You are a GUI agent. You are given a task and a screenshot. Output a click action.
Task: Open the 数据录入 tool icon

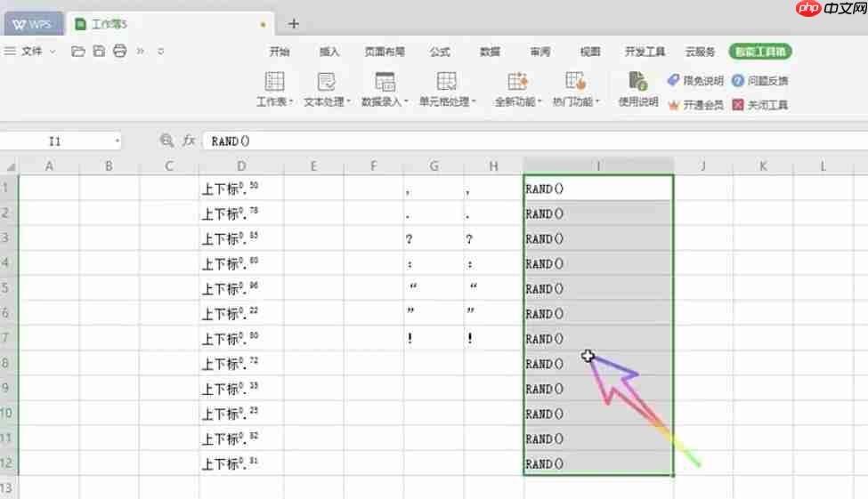point(385,81)
